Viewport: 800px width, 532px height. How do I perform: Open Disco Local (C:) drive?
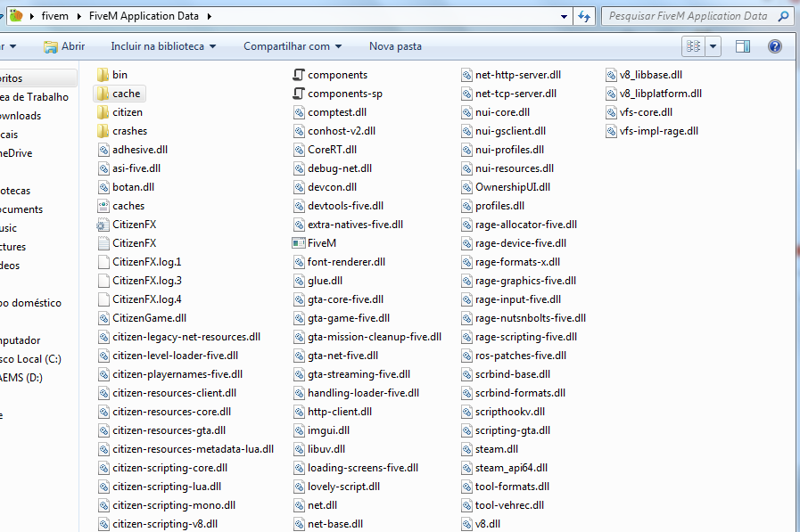30,359
